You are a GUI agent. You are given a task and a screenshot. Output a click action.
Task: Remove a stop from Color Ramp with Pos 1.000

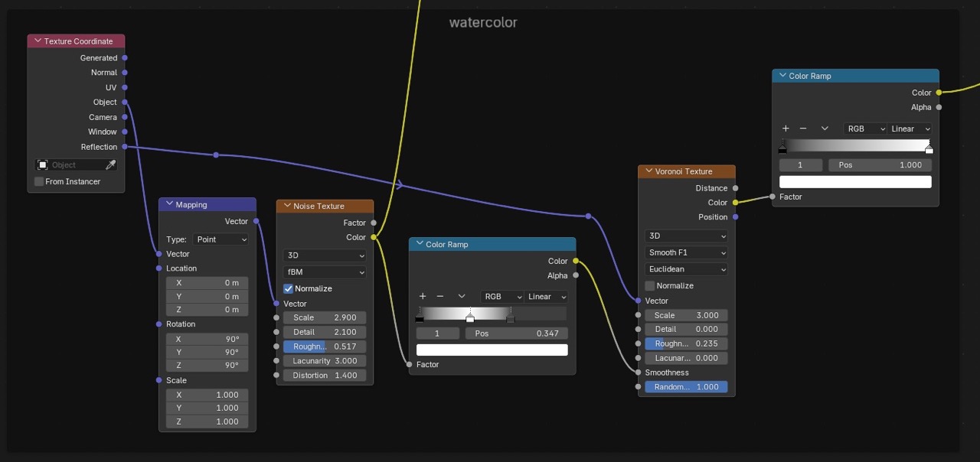pos(803,129)
